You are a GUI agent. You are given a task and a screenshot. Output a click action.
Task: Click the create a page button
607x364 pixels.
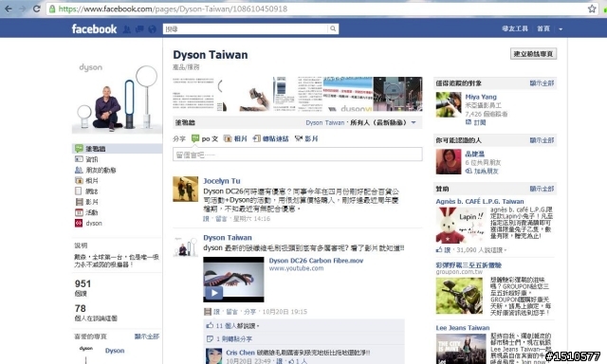533,54
